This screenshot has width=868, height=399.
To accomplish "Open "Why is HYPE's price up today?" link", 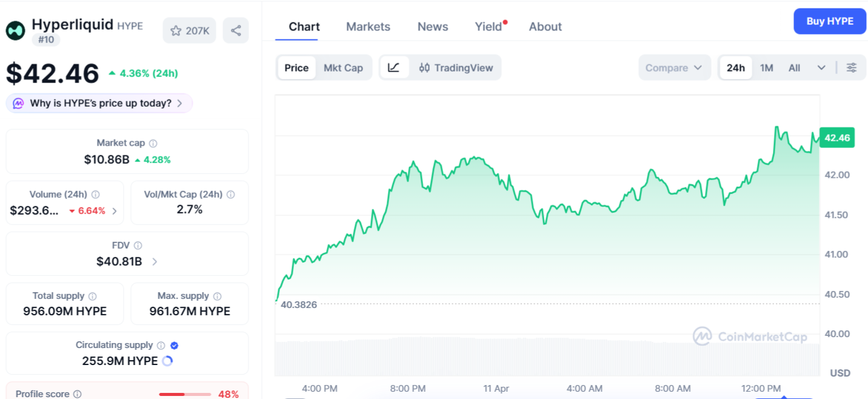I will tap(99, 103).
